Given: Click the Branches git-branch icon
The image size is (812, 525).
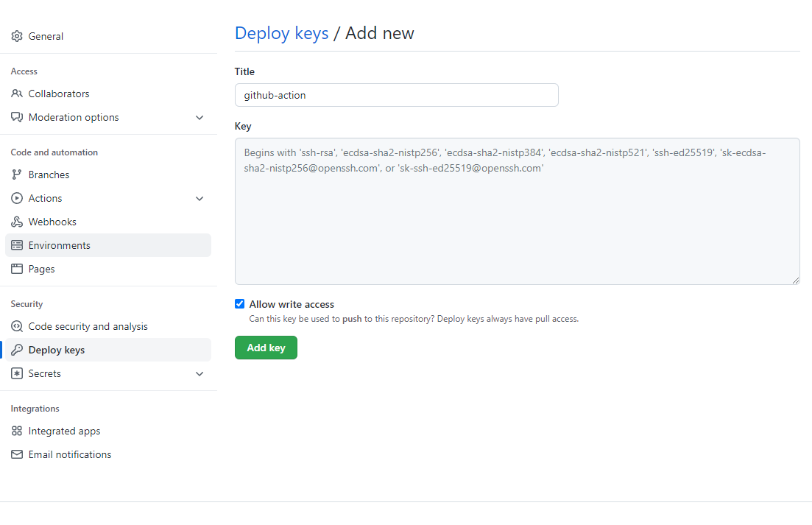Looking at the screenshot, I should pos(17,175).
